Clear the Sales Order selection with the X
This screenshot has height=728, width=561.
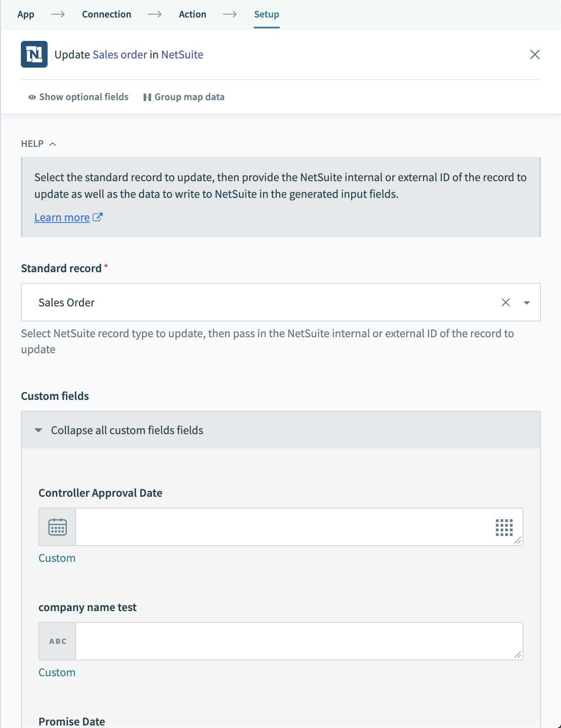point(505,302)
